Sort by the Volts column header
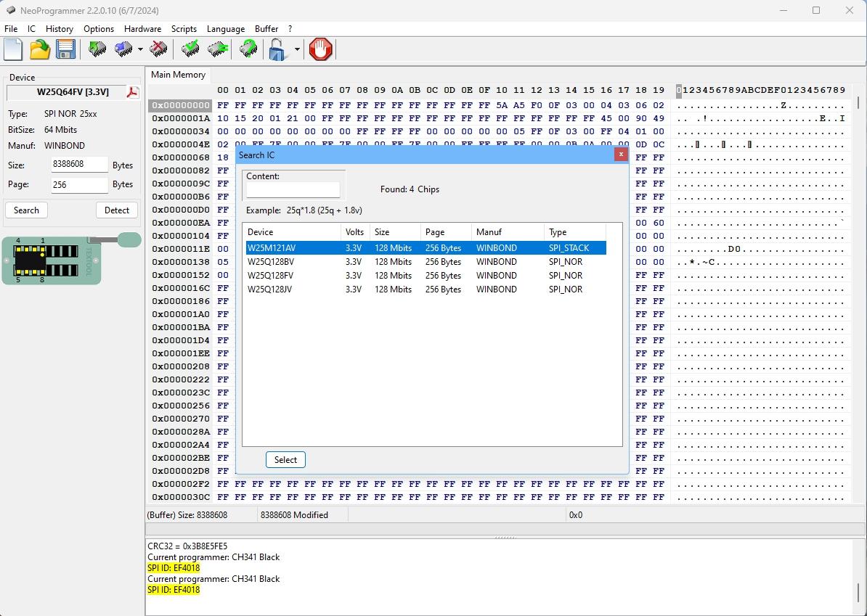The height and width of the screenshot is (616, 867). pos(356,232)
